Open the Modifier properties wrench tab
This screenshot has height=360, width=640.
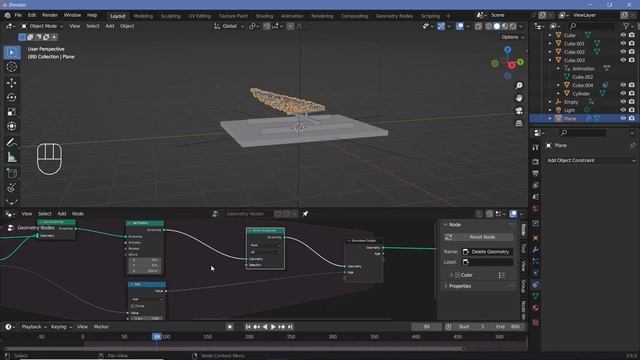[x=536, y=249]
